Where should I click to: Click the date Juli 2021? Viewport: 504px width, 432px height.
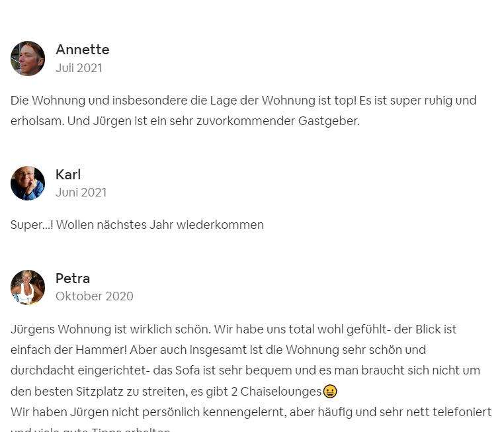79,67
